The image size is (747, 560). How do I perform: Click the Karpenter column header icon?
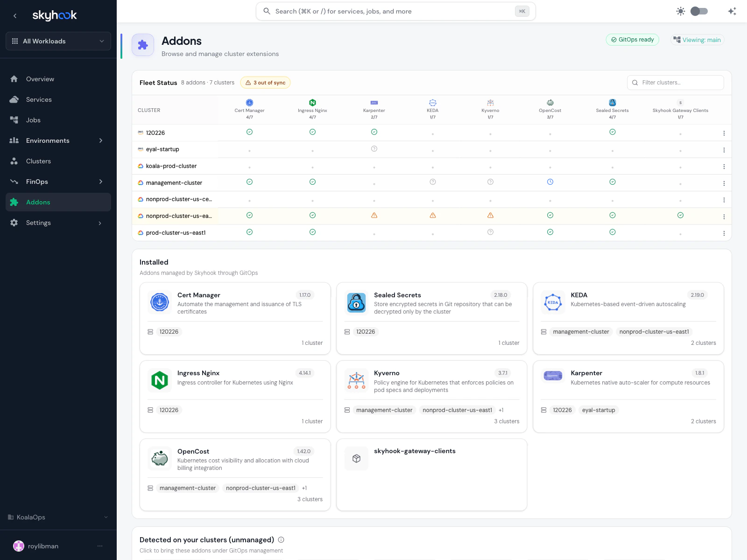point(374,102)
